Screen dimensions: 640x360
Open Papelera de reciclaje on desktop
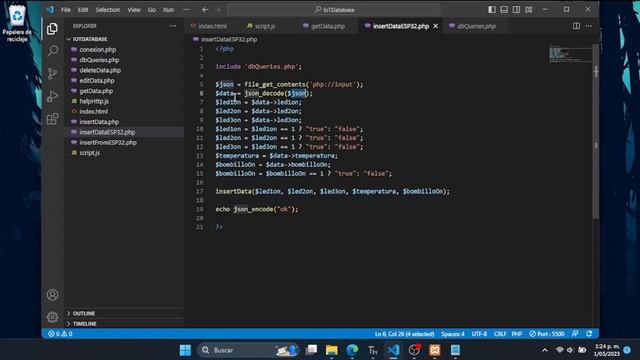click(17, 23)
